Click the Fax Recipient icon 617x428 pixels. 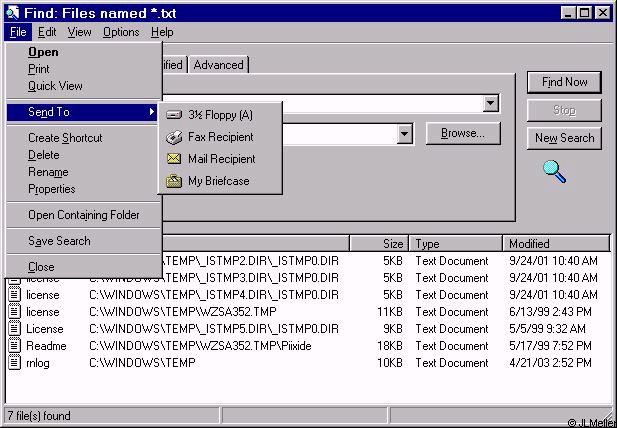click(174, 137)
